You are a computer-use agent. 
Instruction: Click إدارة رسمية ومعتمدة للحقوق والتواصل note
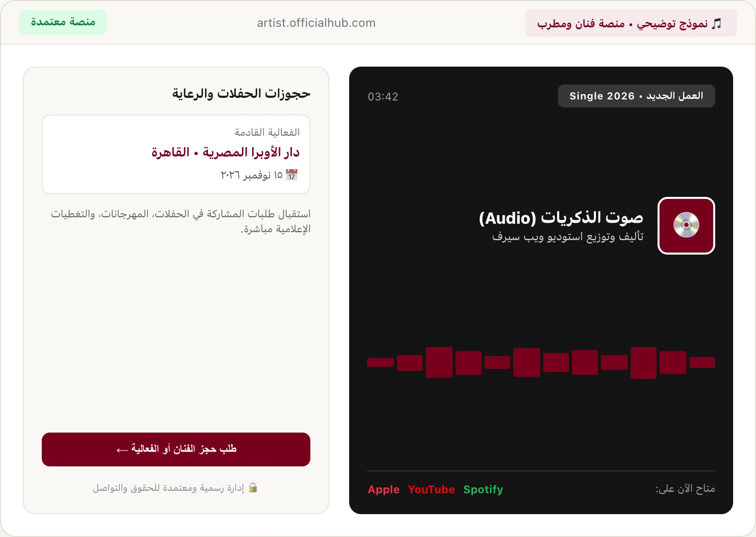(168, 488)
